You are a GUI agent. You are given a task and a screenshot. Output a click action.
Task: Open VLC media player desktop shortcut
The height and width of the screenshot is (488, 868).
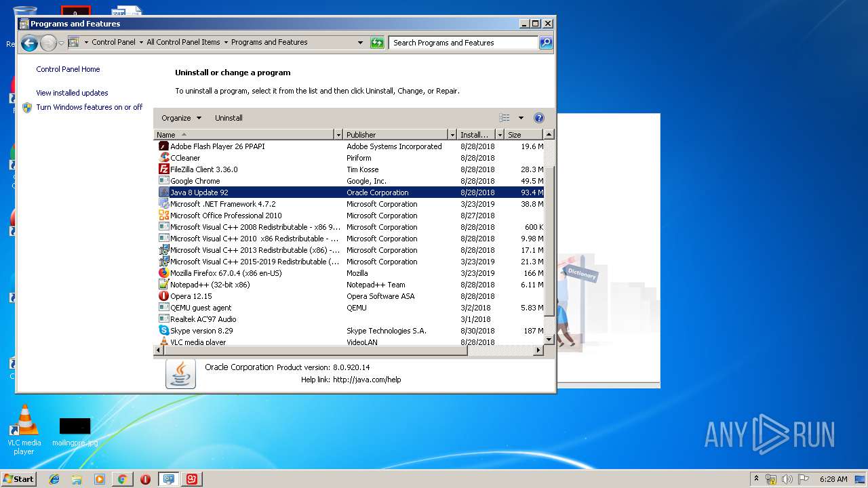pyautogui.click(x=24, y=430)
